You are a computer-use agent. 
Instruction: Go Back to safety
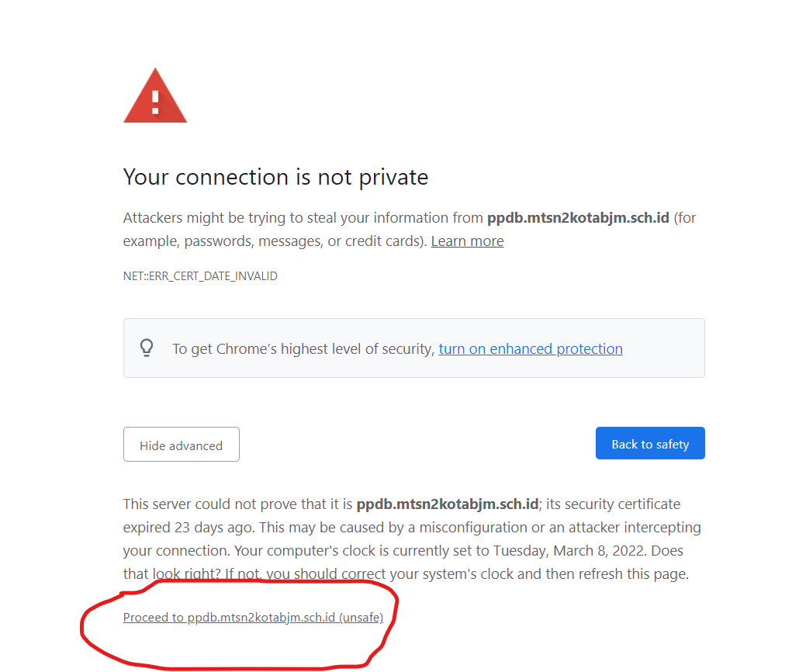click(x=650, y=443)
